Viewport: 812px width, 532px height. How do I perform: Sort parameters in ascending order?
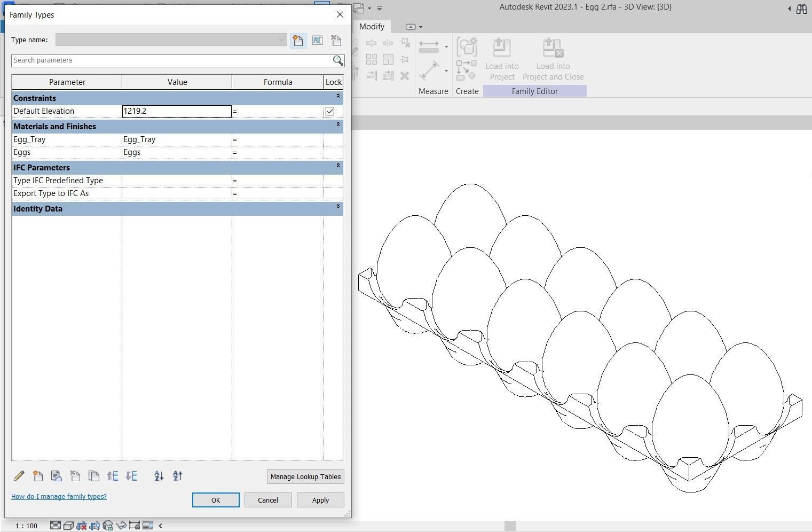tap(159, 476)
